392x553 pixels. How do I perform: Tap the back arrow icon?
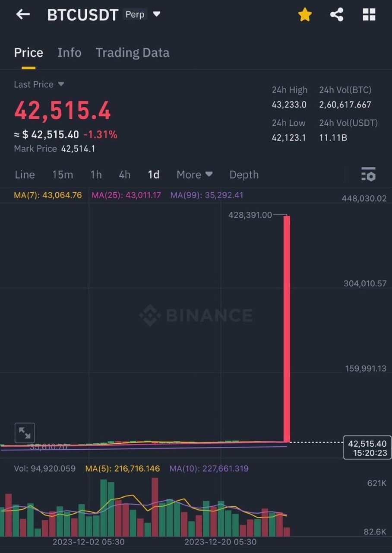(x=23, y=14)
